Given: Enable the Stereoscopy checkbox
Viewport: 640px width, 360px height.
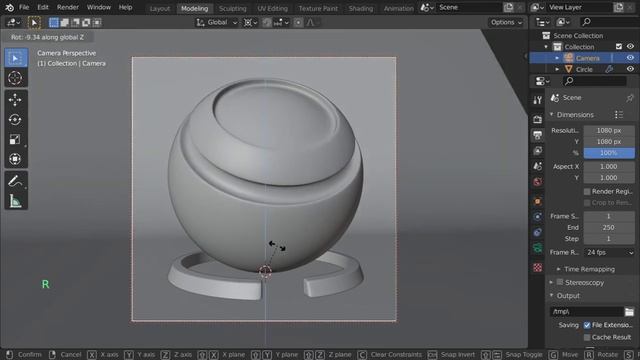Looking at the screenshot, I should (560, 282).
